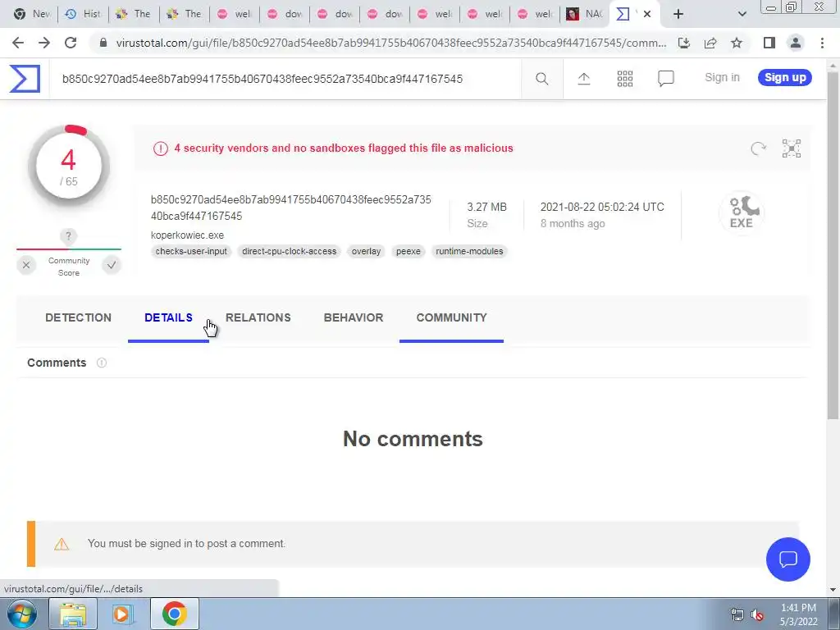Select the COMMUNITY tab
This screenshot has height=630, width=840.
click(452, 317)
